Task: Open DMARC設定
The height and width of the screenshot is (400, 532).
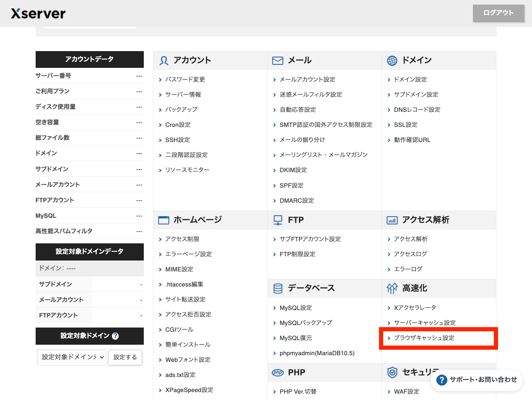Action: tap(296, 201)
